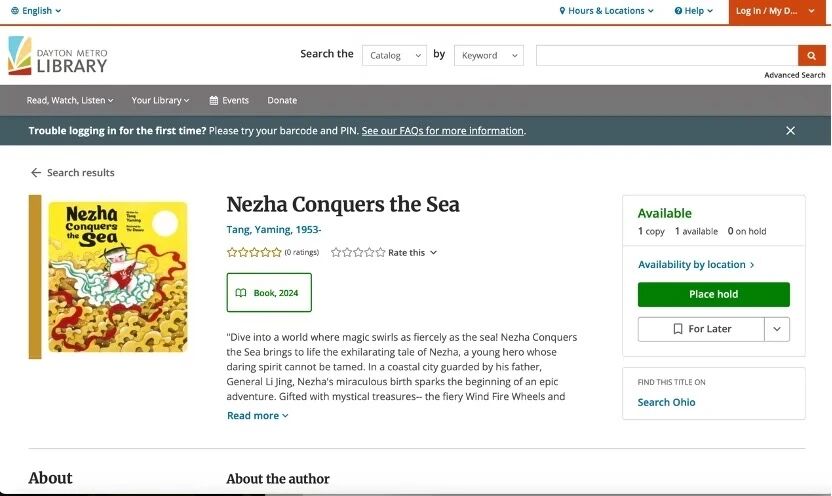Click into the catalog search field
The image size is (832, 496).
(666, 55)
